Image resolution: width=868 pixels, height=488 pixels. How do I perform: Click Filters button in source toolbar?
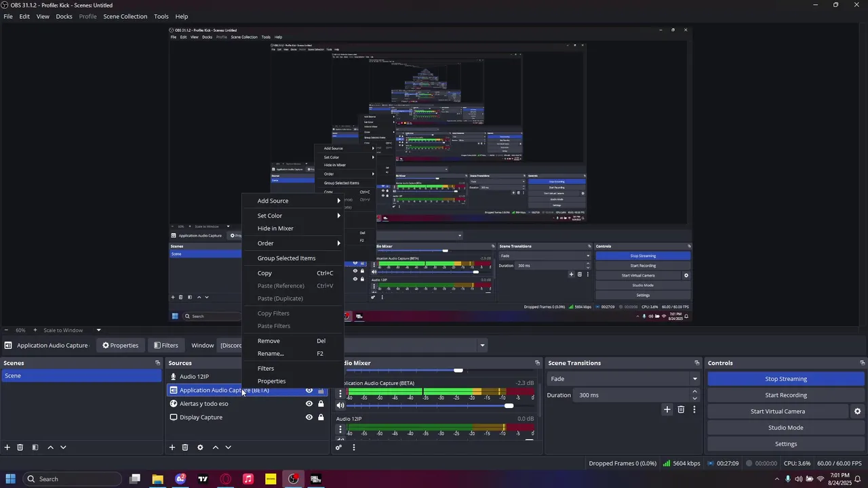tap(165, 346)
